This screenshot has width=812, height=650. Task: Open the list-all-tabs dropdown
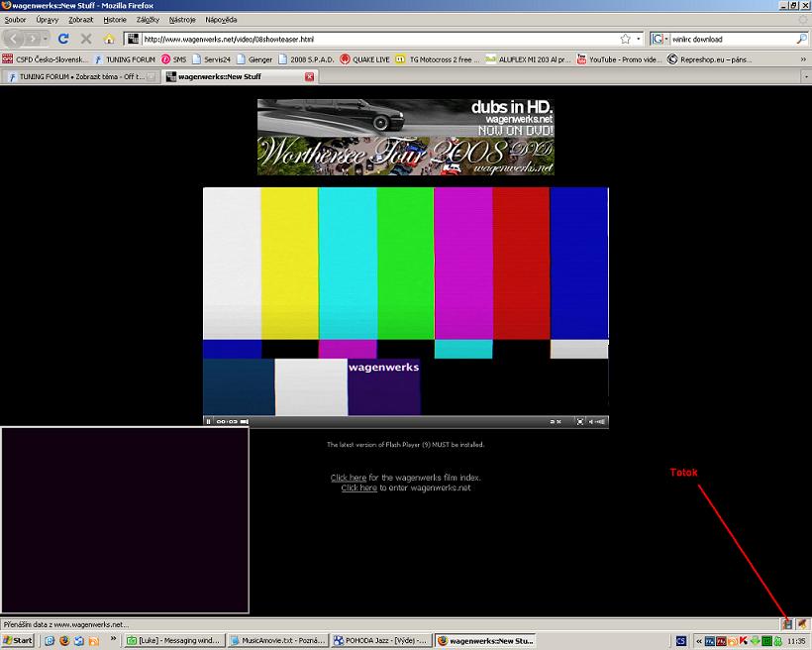click(806, 76)
